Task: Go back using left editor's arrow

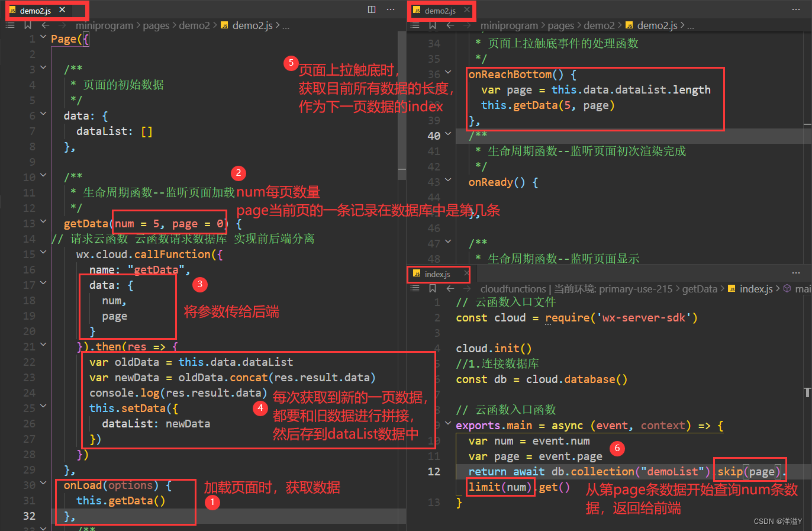Action: (x=46, y=25)
